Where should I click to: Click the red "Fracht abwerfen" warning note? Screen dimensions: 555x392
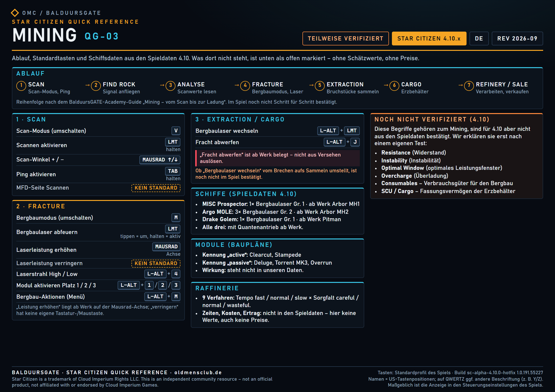coord(277,158)
